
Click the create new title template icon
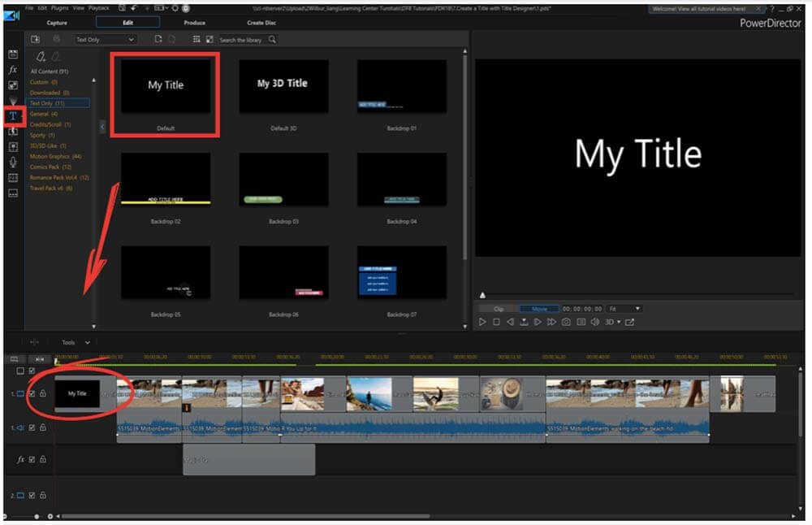tap(158, 39)
